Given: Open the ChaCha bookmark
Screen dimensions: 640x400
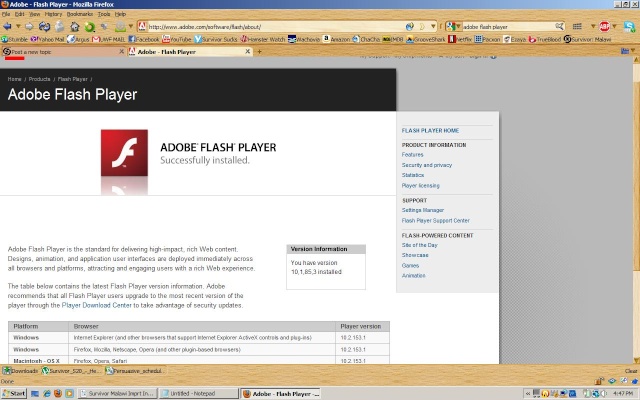Looking at the screenshot, I should pyautogui.click(x=366, y=39).
